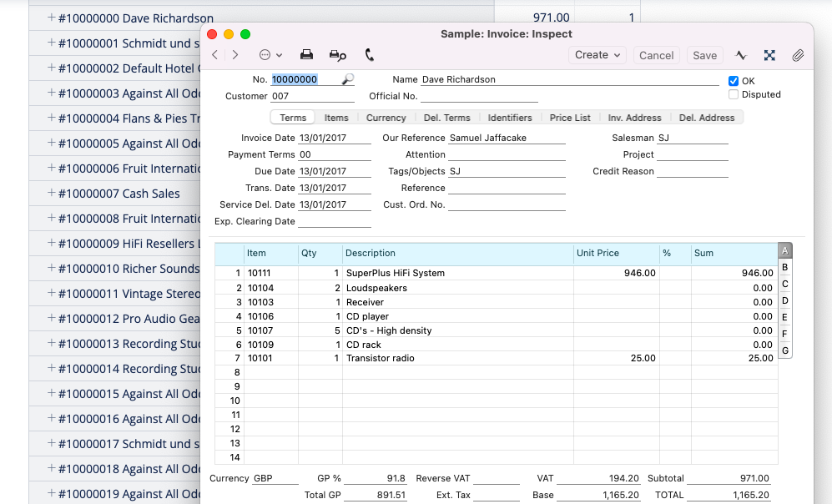This screenshot has height=504, width=832.
Task: Open attachments via the paperclip icon
Action: coord(798,54)
